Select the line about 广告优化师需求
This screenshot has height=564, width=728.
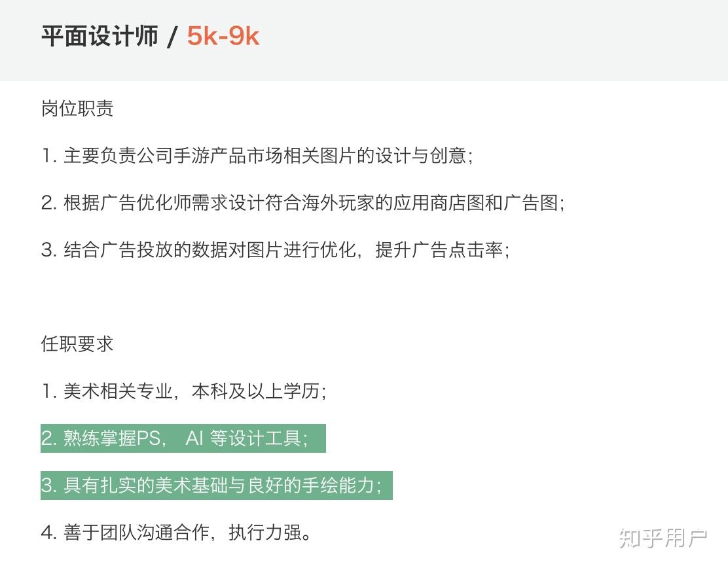303,203
